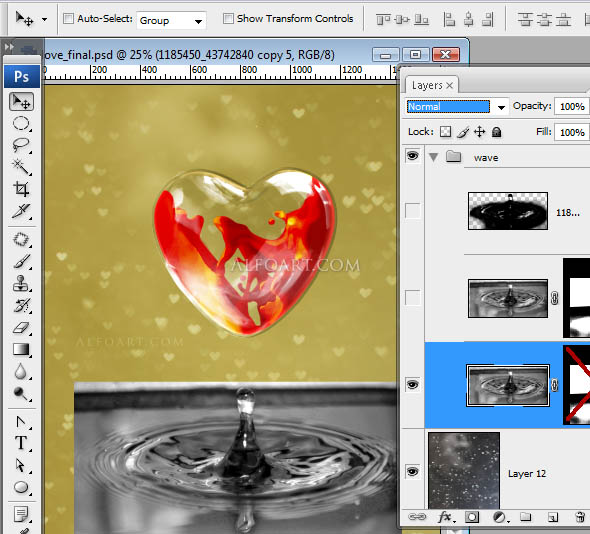Image resolution: width=590 pixels, height=534 pixels.
Task: Align vertical centers
Action: pos(402,19)
